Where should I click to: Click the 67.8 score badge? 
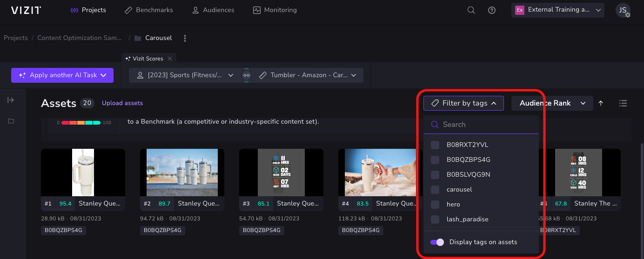click(561, 204)
